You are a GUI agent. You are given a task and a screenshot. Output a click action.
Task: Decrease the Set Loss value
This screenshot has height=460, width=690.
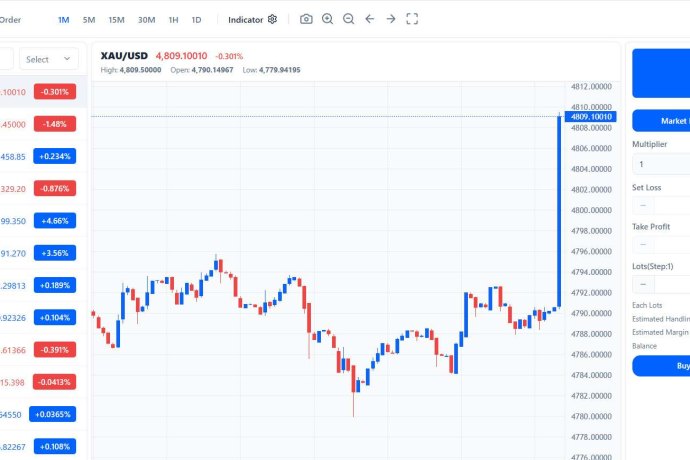[643, 206]
